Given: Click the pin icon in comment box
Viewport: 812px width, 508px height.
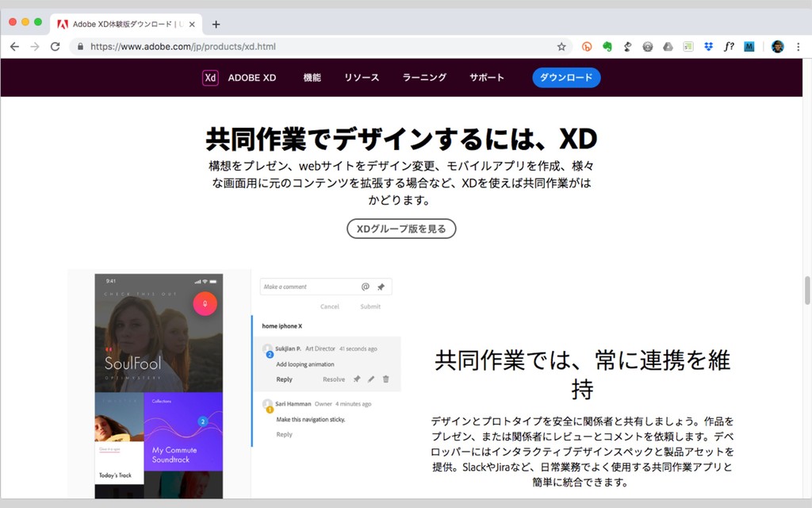Looking at the screenshot, I should coord(381,287).
